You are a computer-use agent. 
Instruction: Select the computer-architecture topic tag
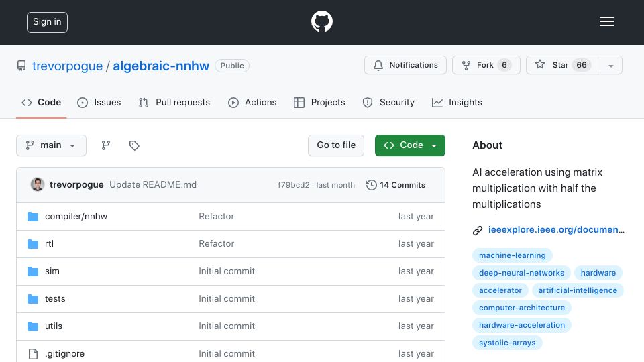click(x=522, y=308)
